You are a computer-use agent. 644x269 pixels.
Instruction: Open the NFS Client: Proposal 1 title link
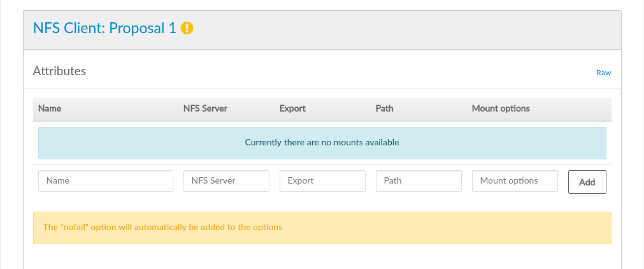coord(104,29)
